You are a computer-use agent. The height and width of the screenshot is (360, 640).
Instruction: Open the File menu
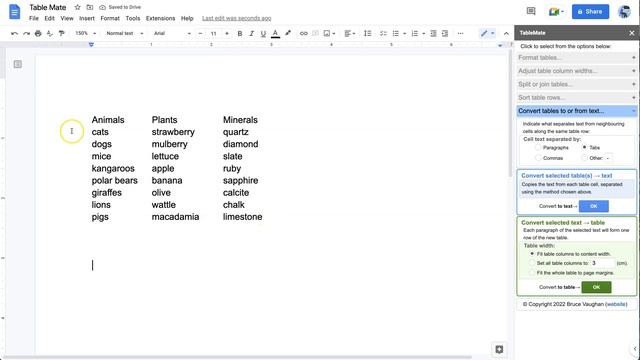[34, 18]
